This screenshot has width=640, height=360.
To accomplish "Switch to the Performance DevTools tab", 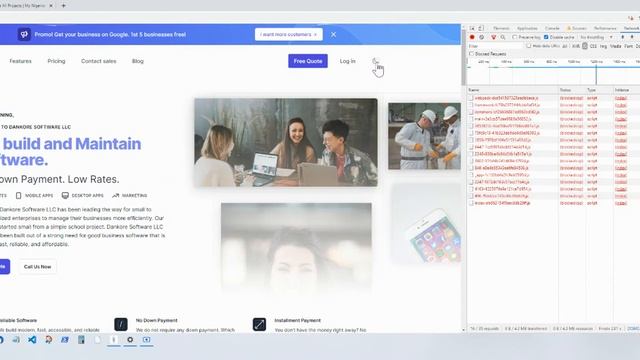I will click(x=605, y=28).
